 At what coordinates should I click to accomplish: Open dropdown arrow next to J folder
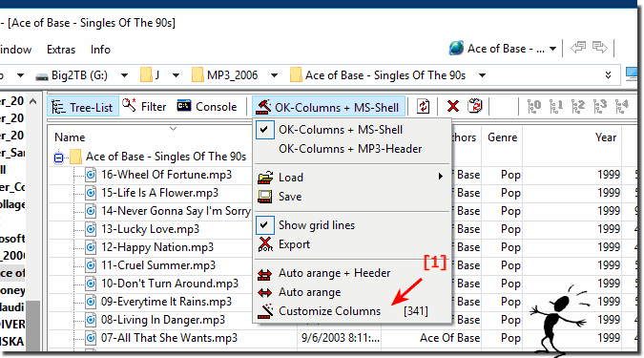click(176, 75)
